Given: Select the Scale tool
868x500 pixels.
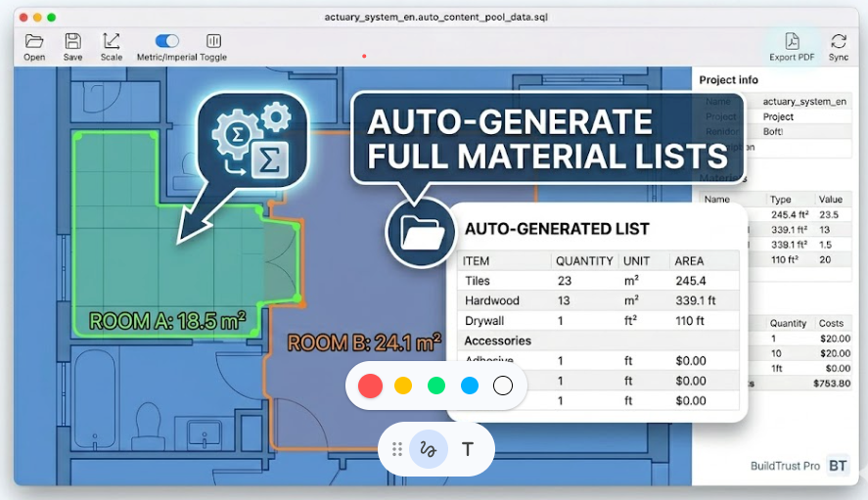Looking at the screenshot, I should [x=112, y=47].
